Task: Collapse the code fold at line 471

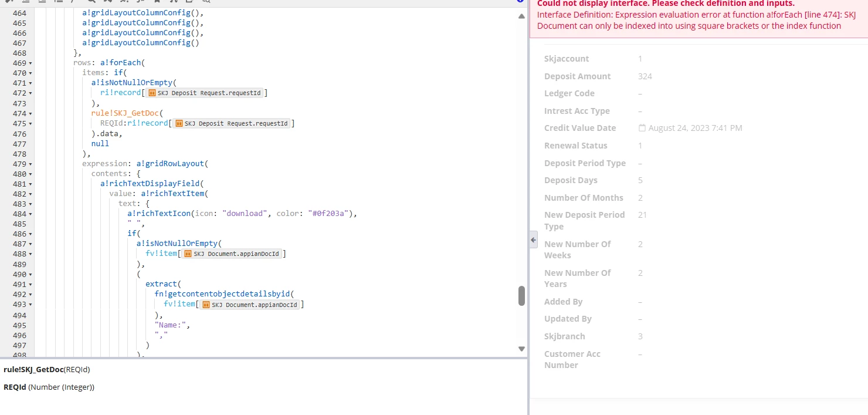Action: tap(30, 83)
